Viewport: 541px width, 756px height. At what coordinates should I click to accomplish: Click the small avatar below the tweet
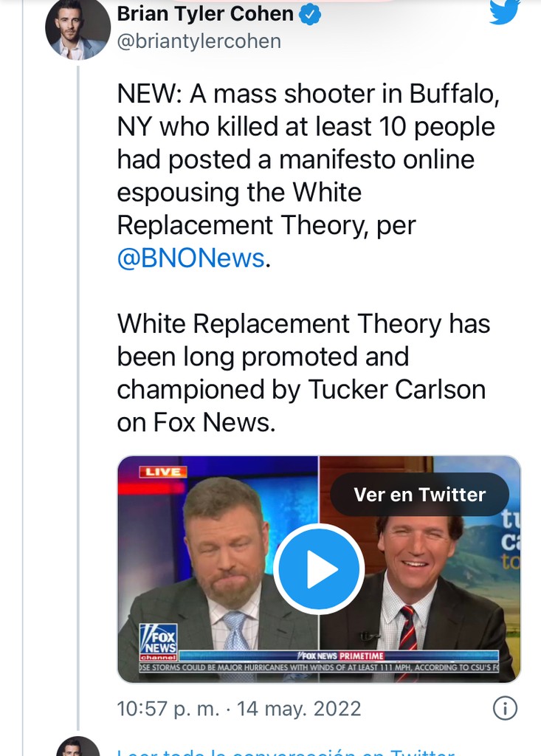point(78,746)
